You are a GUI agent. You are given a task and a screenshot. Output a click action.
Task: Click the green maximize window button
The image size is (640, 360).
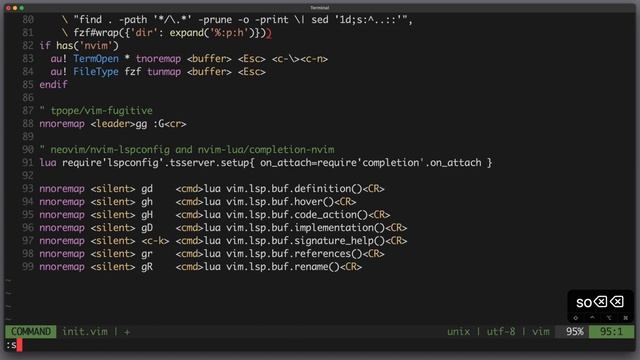tap(22, 8)
